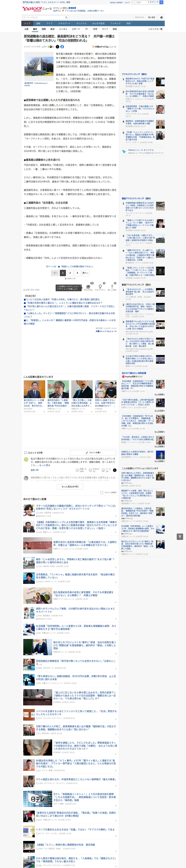
Task: Click the article photo of the Supreme Court
Action: tap(39, 66)
